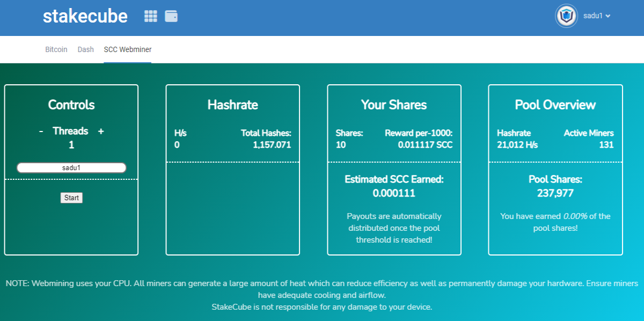This screenshot has height=321, width=644.
Task: Decrease threads with minus button
Action: pos(41,131)
